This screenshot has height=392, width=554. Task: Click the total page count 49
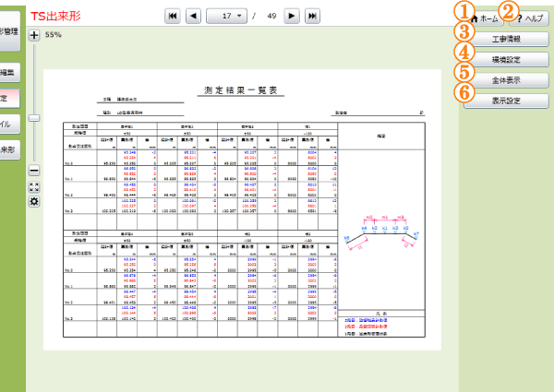[271, 16]
